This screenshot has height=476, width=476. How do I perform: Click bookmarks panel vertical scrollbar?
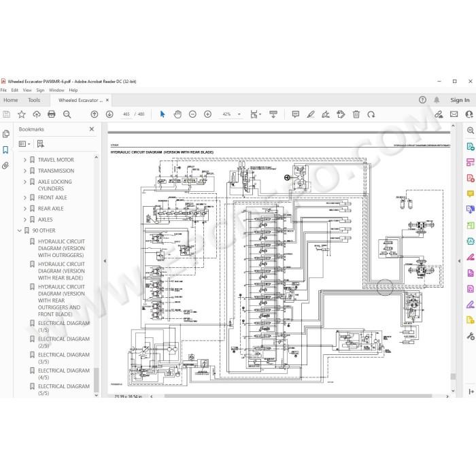click(97, 379)
